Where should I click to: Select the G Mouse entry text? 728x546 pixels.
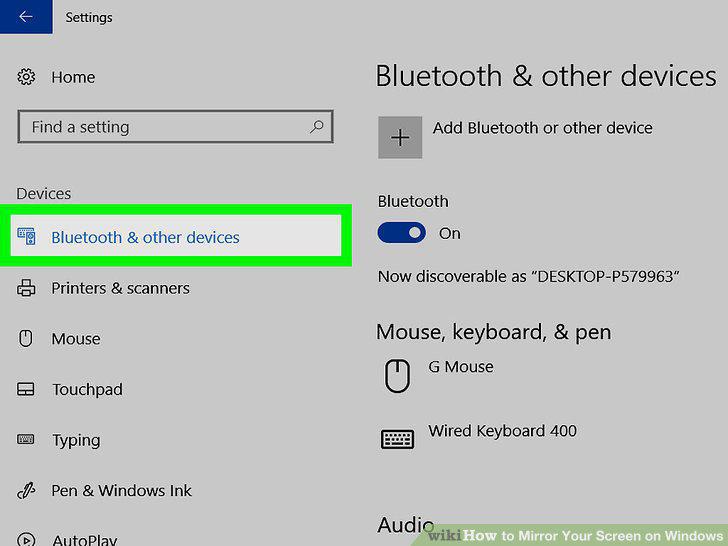(x=461, y=367)
